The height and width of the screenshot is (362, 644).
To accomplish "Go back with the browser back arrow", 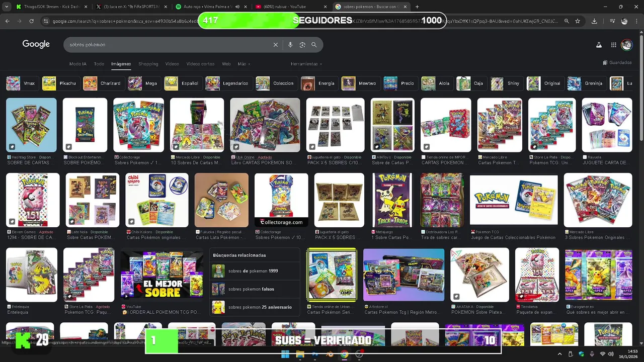I will 7,21.
